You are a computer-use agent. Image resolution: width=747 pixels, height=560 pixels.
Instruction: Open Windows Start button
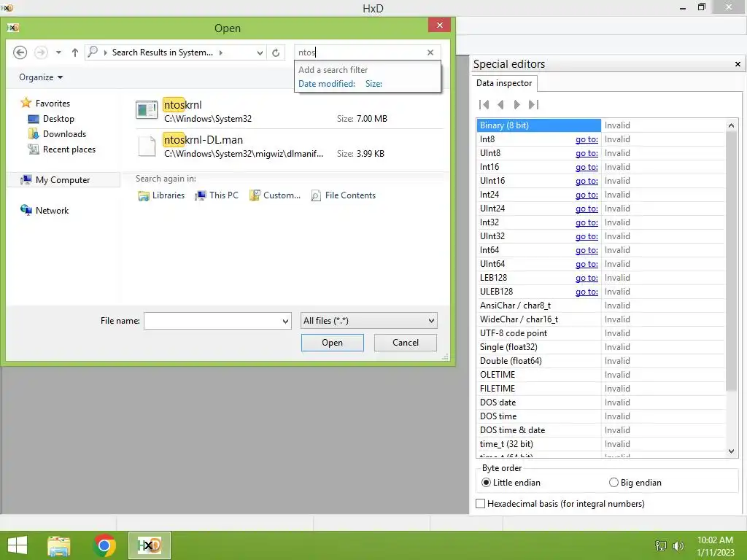coord(18,545)
